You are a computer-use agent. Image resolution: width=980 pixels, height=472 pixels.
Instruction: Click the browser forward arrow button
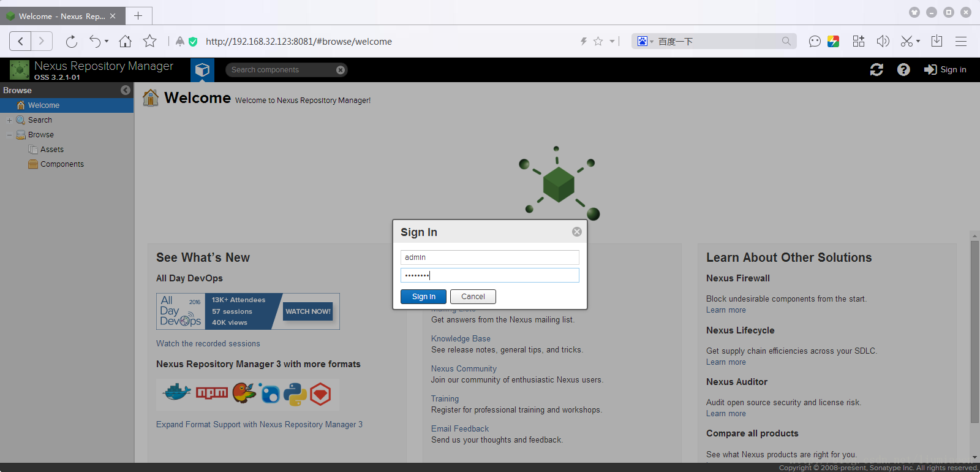tap(42, 41)
